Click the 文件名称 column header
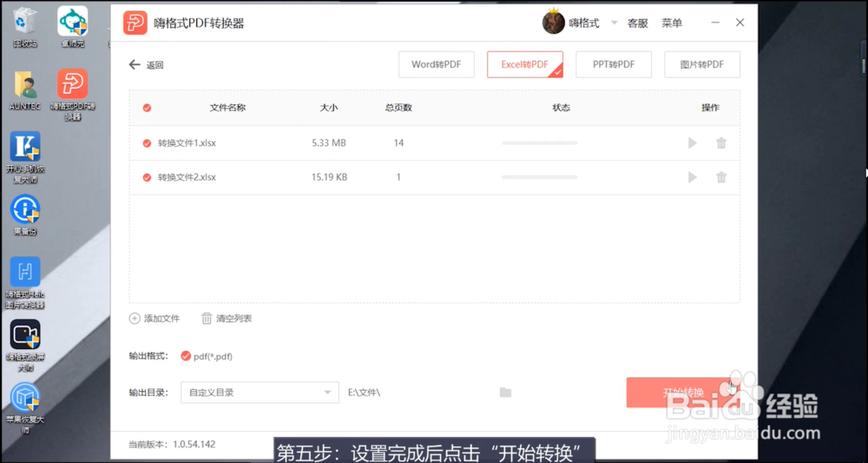Image resolution: width=868 pixels, height=463 pixels. click(227, 108)
